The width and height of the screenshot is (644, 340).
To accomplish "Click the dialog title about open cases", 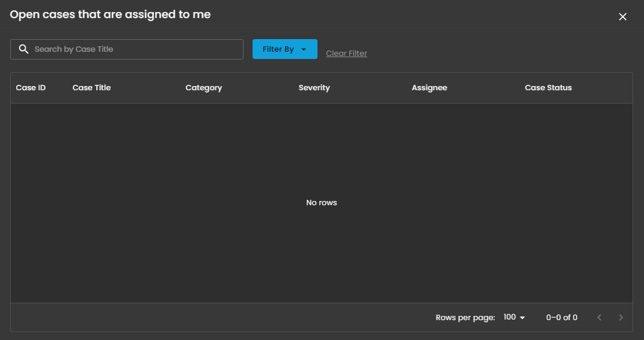I will (x=110, y=14).
